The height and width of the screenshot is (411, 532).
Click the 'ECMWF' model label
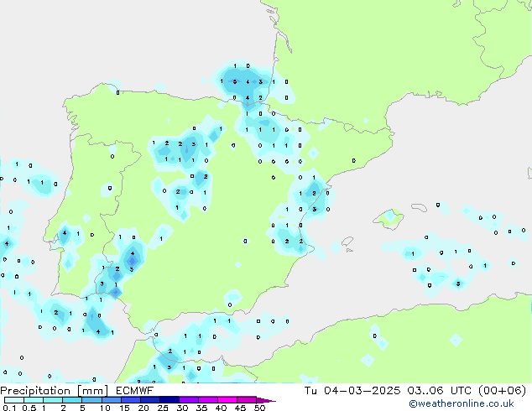[135, 391]
